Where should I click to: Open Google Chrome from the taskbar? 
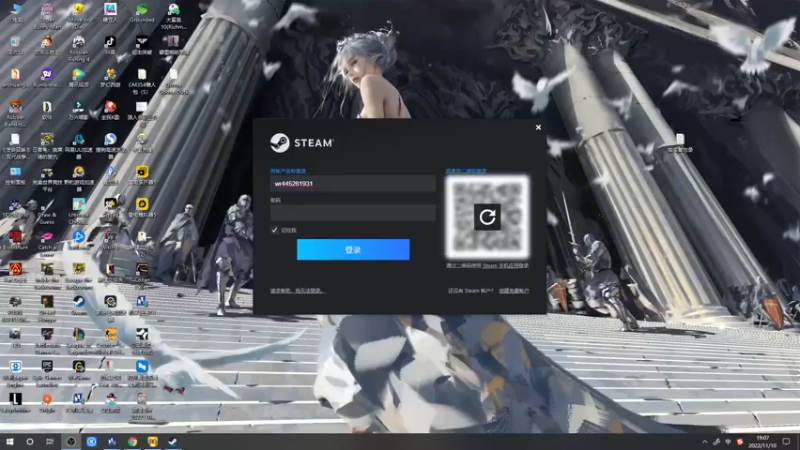coord(132,442)
